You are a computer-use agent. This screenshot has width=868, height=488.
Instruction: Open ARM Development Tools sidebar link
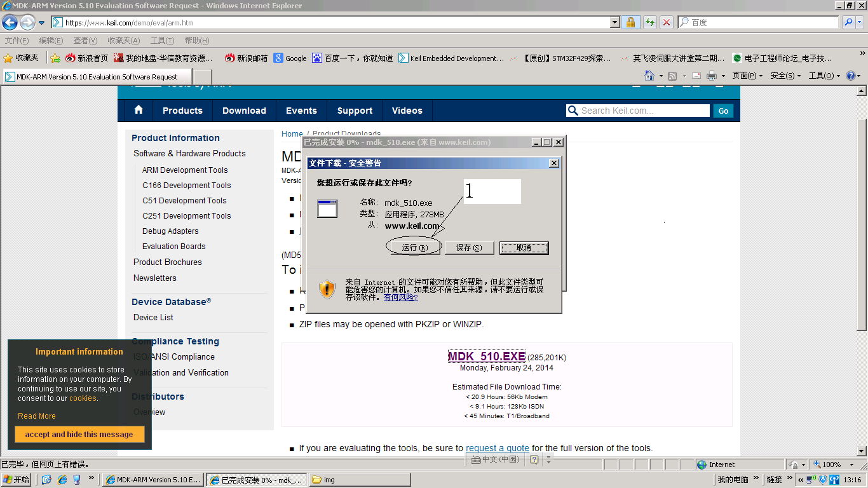185,170
